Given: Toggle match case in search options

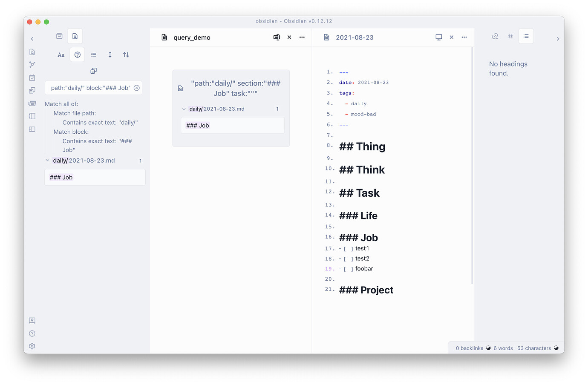Looking at the screenshot, I should point(61,55).
